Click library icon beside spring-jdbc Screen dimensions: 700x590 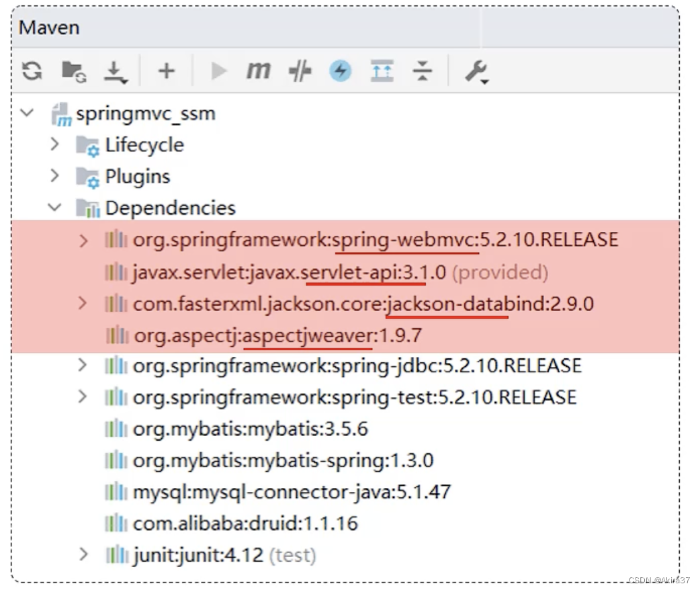116,366
